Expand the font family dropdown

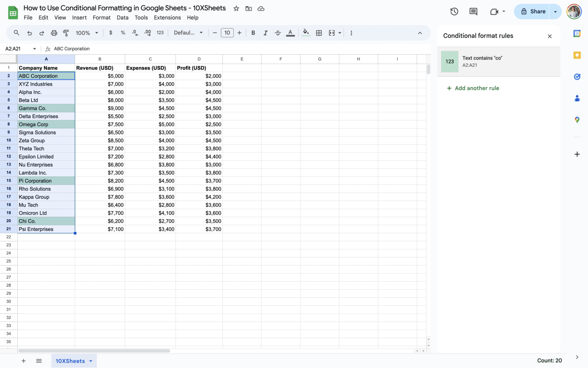(188, 33)
